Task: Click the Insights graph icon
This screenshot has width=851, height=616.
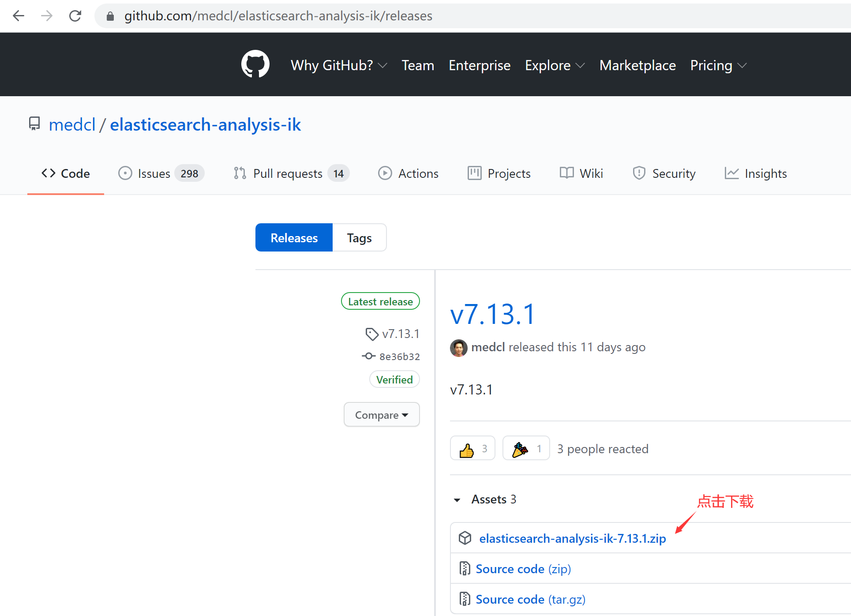Action: pos(731,173)
